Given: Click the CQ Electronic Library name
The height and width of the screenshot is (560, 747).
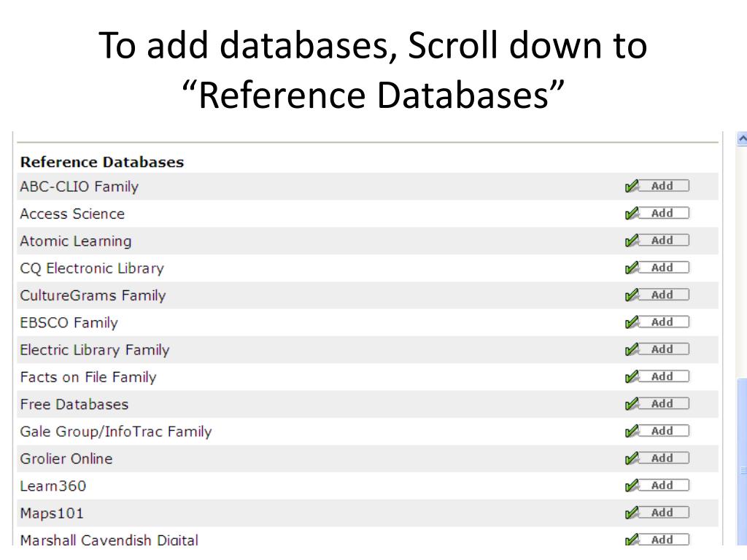Looking at the screenshot, I should (x=92, y=268).
